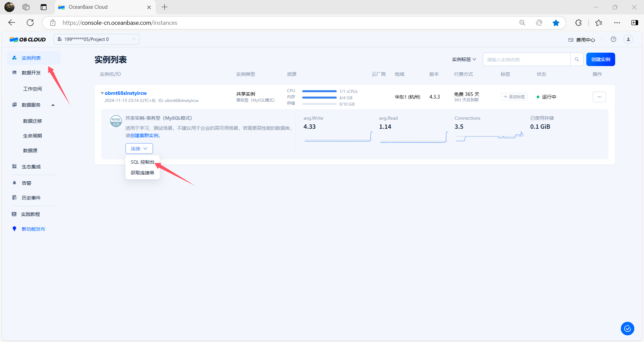Click the help question mark icon
Screen dimensions: 644x342
tap(613, 39)
